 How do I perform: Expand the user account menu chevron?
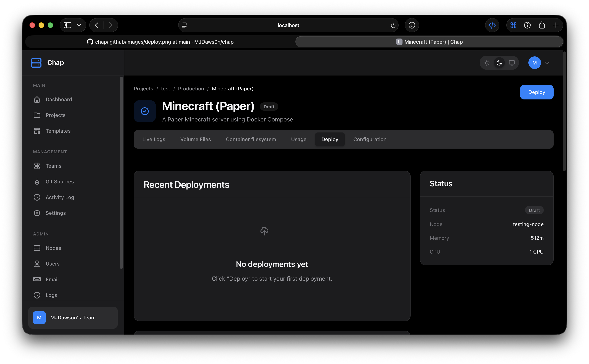tap(547, 63)
